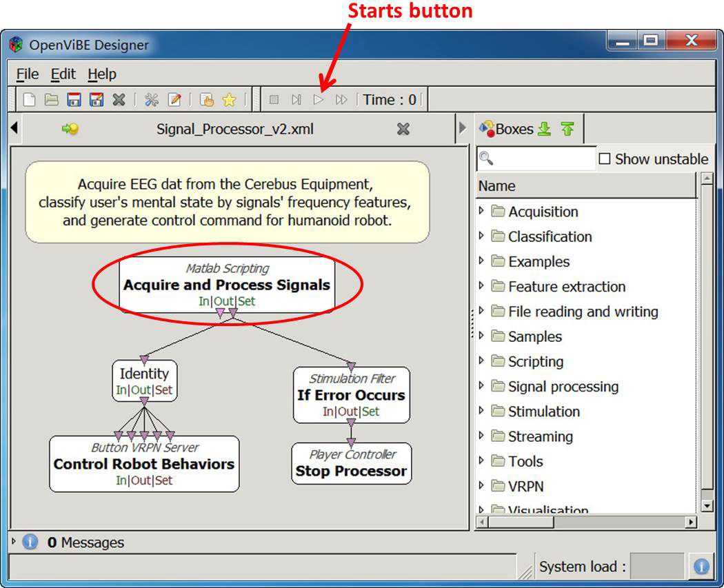Create a new scenario with the blank page icon
Viewport: 724px width, 588px height.
(29, 100)
